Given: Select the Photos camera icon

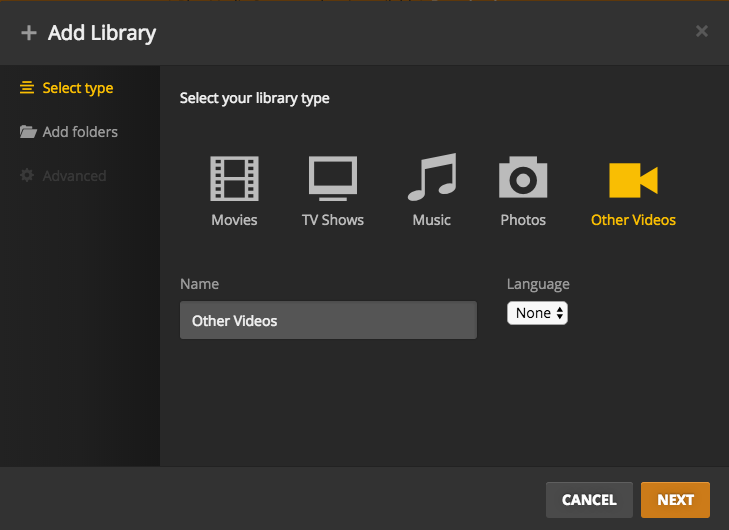Looking at the screenshot, I should point(523,179).
